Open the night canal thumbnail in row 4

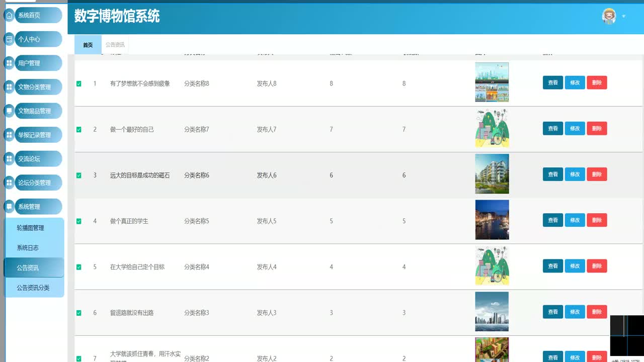click(x=492, y=220)
